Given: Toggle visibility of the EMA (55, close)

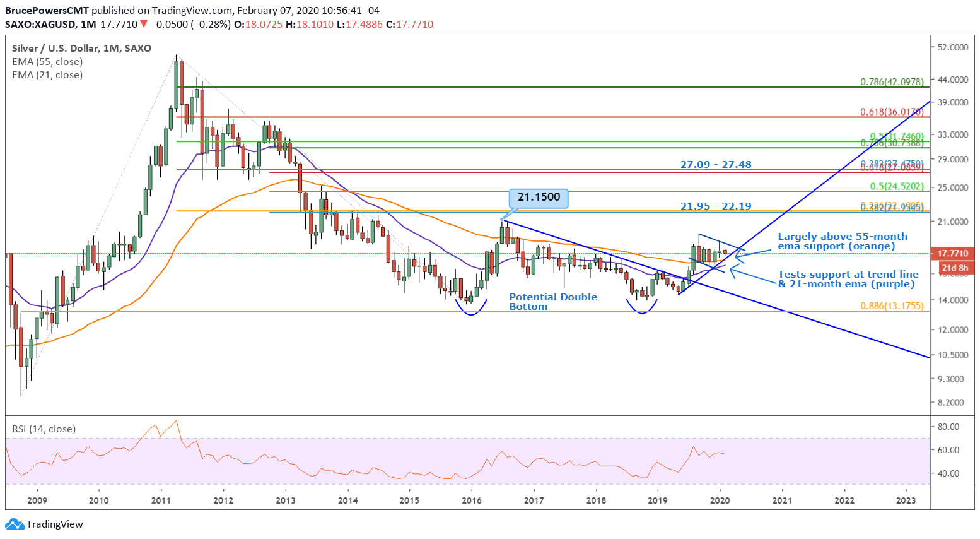Looking at the screenshot, I should coord(47,61).
